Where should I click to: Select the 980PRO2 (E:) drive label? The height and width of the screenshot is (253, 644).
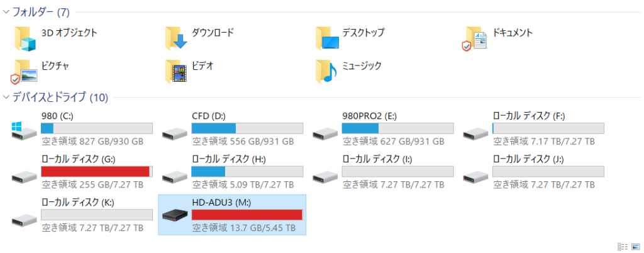tap(369, 116)
